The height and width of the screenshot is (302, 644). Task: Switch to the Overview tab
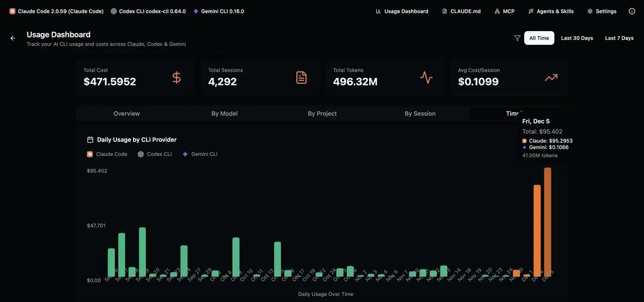tap(127, 113)
